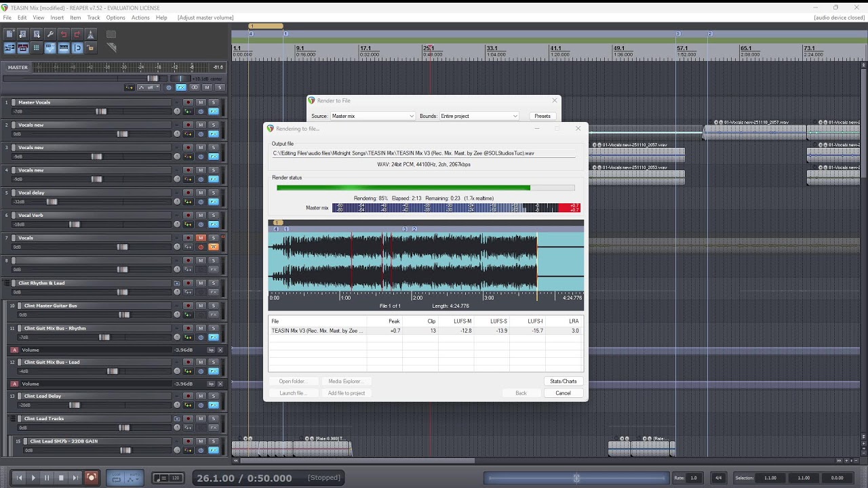This screenshot has height=488, width=868.
Task: Click the Undo arrow icon
Action: (64, 34)
